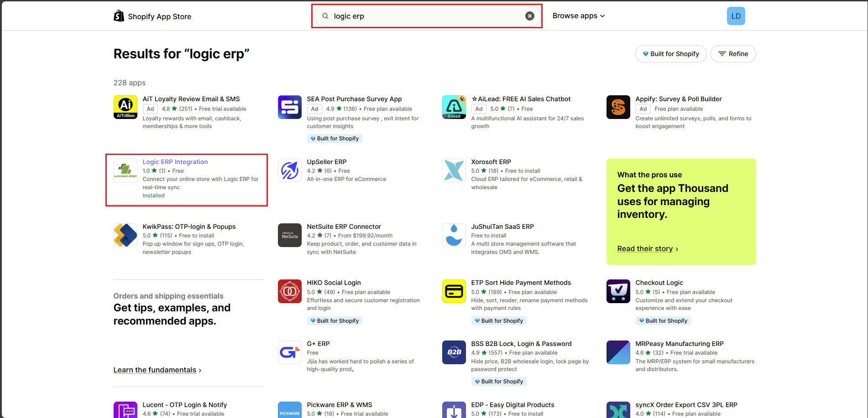Expand the Browse apps dropdown

pos(578,16)
